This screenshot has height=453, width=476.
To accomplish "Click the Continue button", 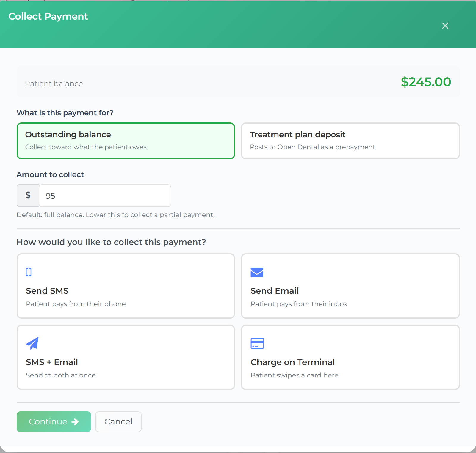I will [54, 422].
